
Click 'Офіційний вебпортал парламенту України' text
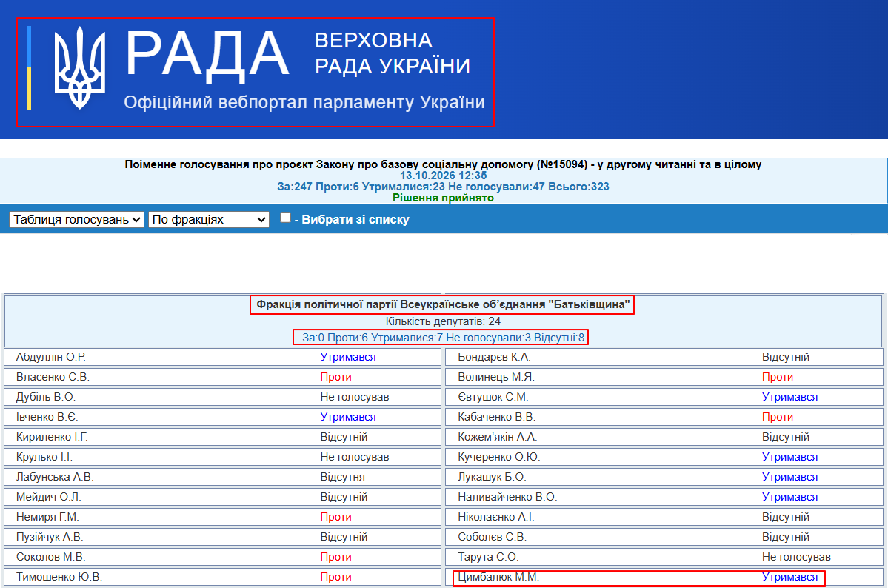pyautogui.click(x=304, y=102)
